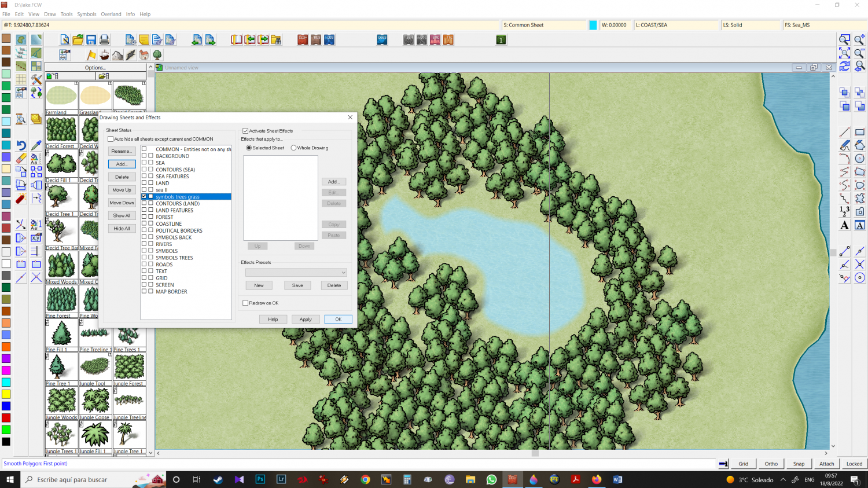Select the Zoom Window magnifier tool
The image size is (868, 488).
click(x=845, y=39)
